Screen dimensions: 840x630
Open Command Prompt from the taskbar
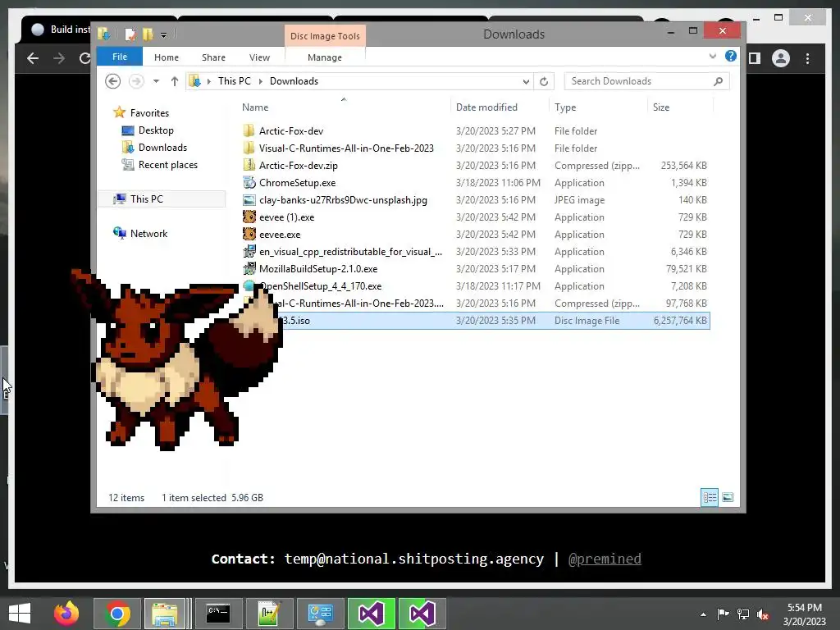(218, 614)
